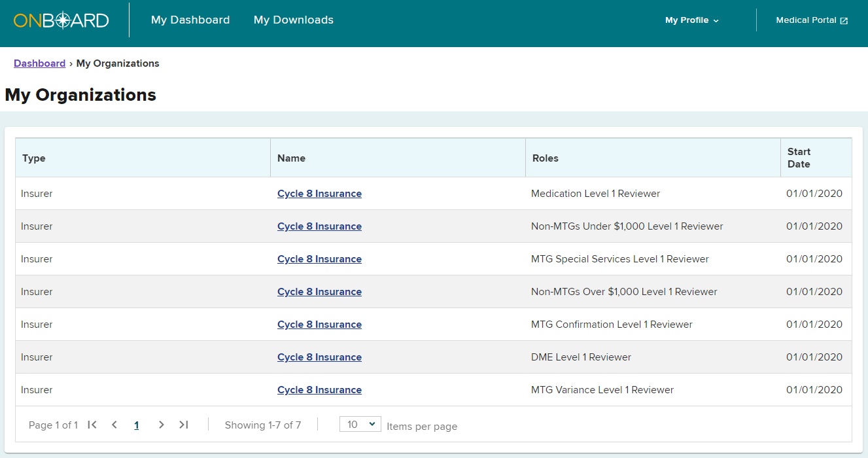Open Cycle 8 Insurance for MTG Confirmation row

[319, 325]
